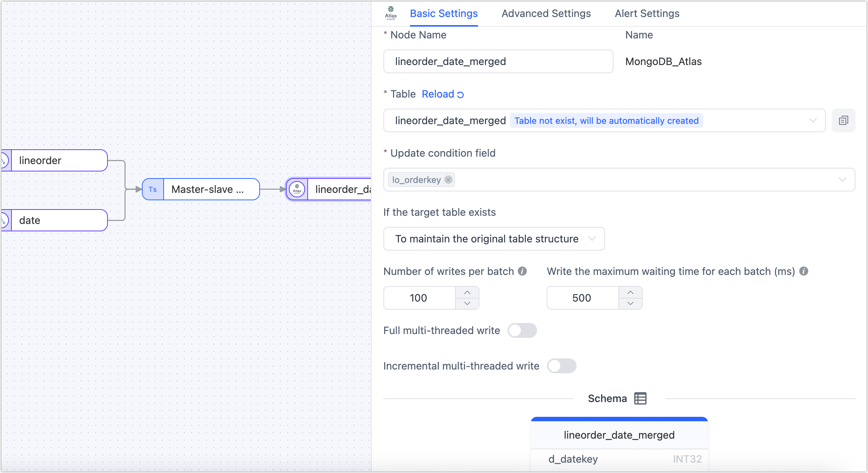This screenshot has width=868, height=473.
Task: Enable Full multi-threaded write
Action: [522, 330]
